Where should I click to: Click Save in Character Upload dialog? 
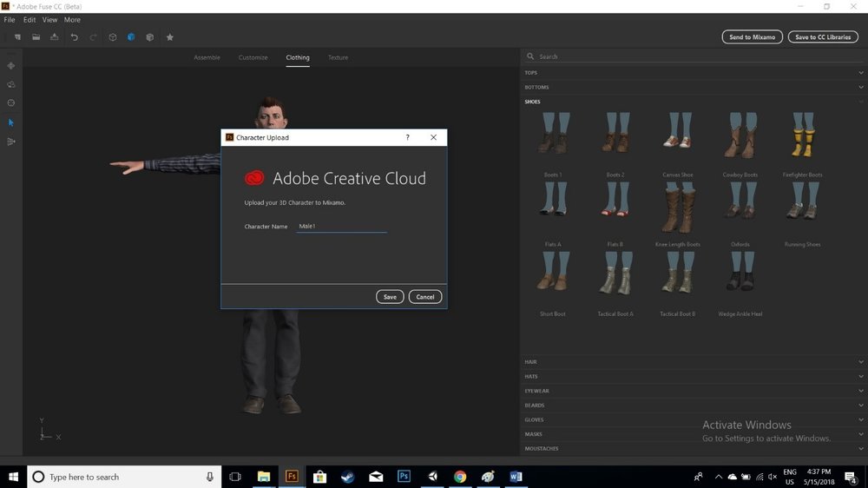click(390, 297)
